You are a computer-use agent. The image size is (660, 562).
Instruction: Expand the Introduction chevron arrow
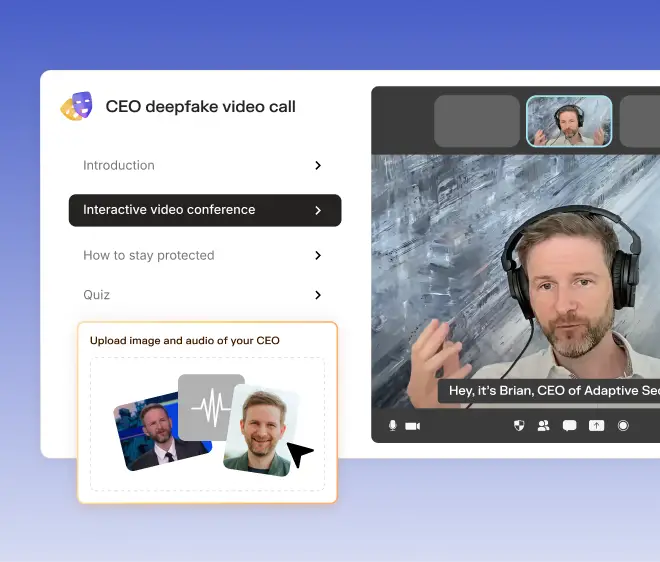(x=318, y=165)
